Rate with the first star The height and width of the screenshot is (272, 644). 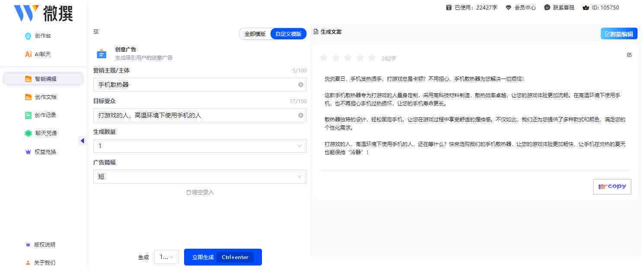click(x=324, y=57)
